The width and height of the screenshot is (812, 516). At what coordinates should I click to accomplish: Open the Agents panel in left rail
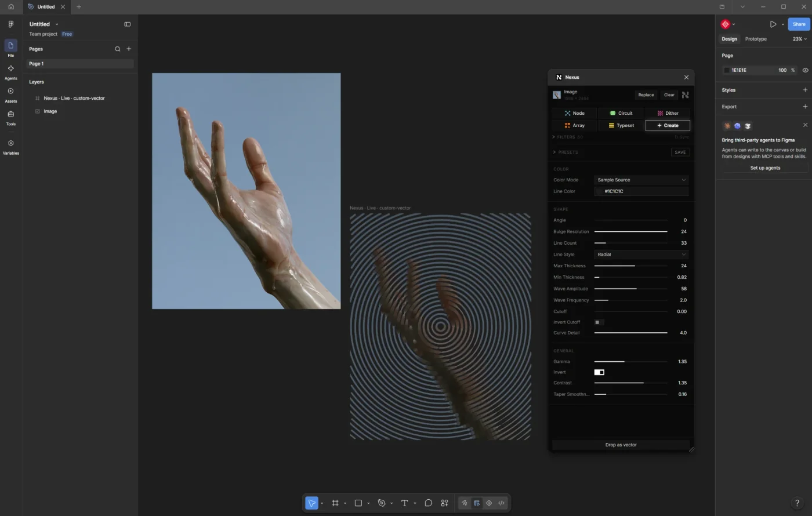tap(10, 71)
